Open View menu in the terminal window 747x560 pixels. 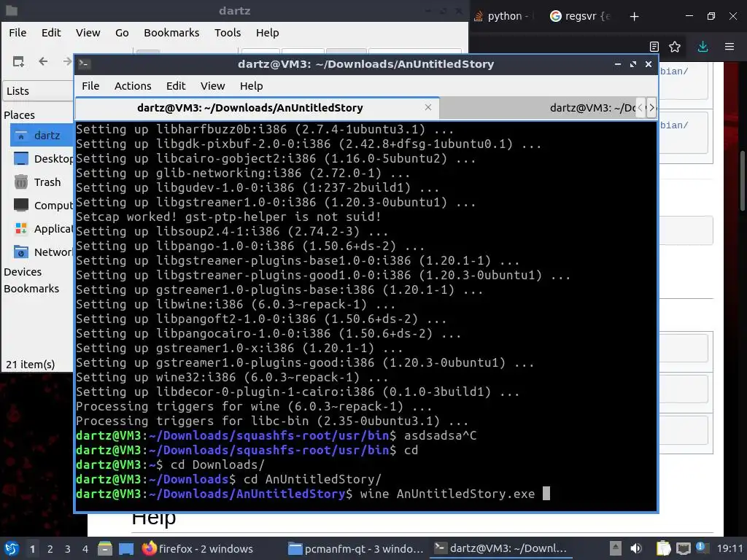click(212, 86)
